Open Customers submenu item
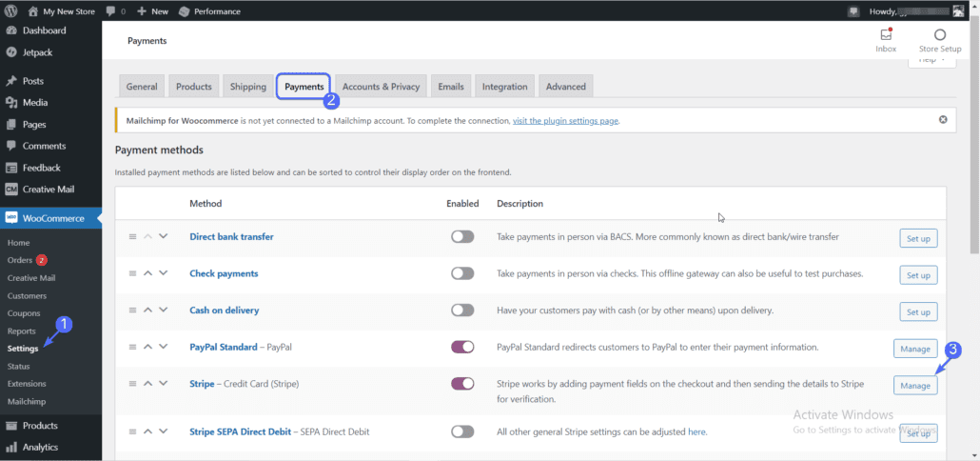 click(x=27, y=296)
